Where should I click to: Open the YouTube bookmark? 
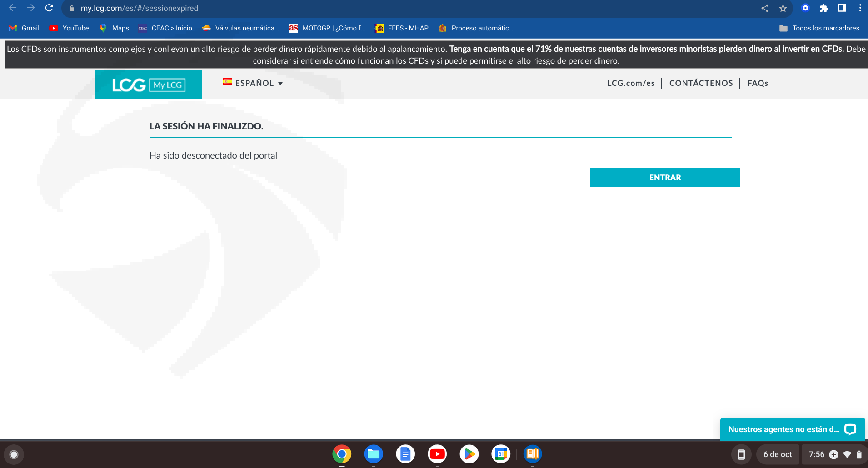[69, 28]
